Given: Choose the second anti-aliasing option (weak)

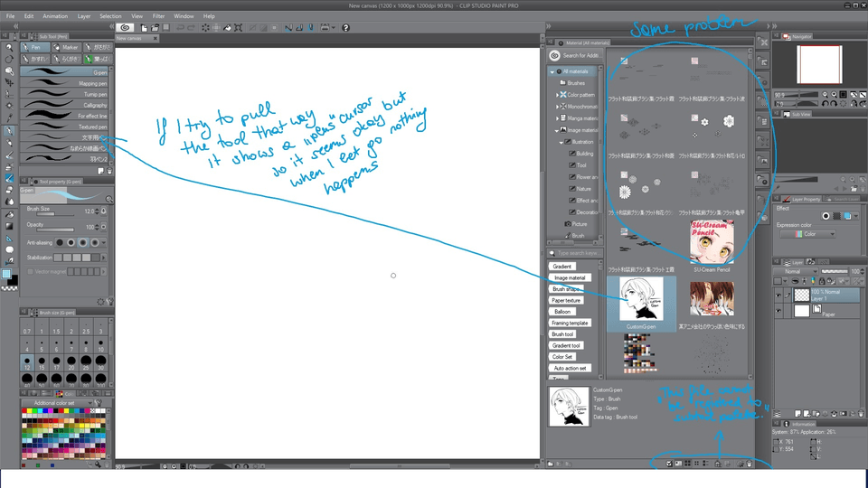Looking at the screenshot, I should [71, 242].
